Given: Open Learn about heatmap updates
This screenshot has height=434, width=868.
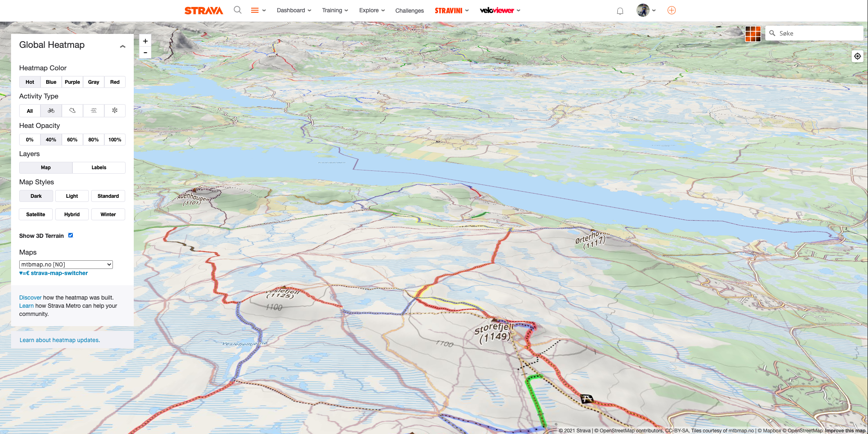Looking at the screenshot, I should coord(60,340).
